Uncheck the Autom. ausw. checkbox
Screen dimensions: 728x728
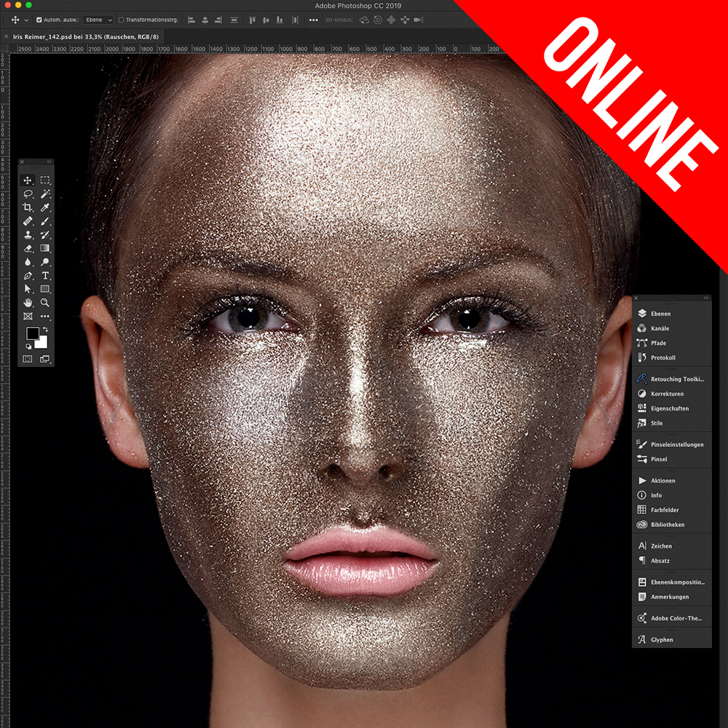click(x=39, y=20)
